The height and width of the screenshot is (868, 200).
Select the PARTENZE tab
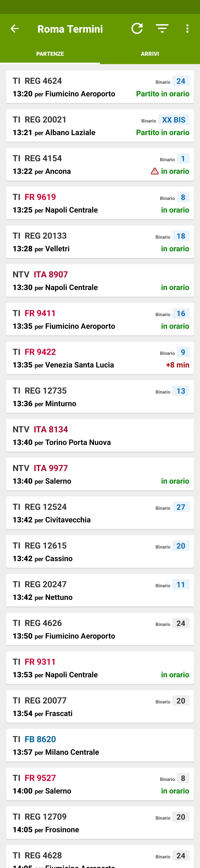click(50, 54)
